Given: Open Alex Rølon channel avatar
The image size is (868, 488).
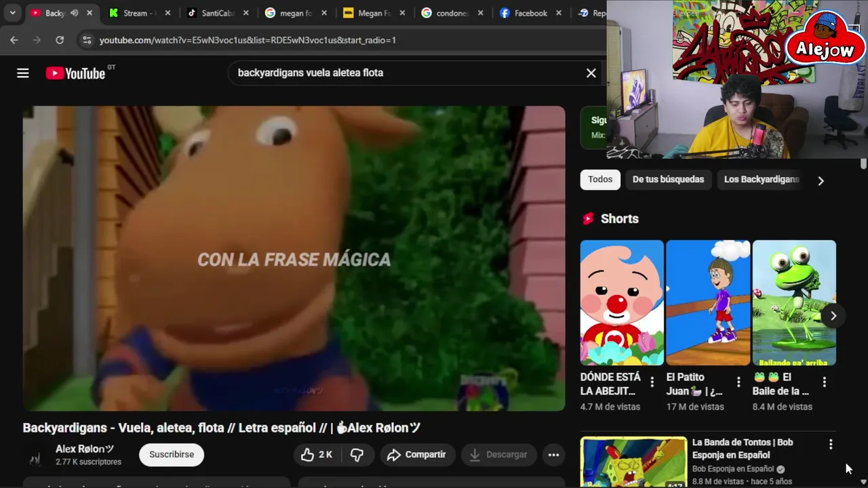Looking at the screenshot, I should coord(35,455).
